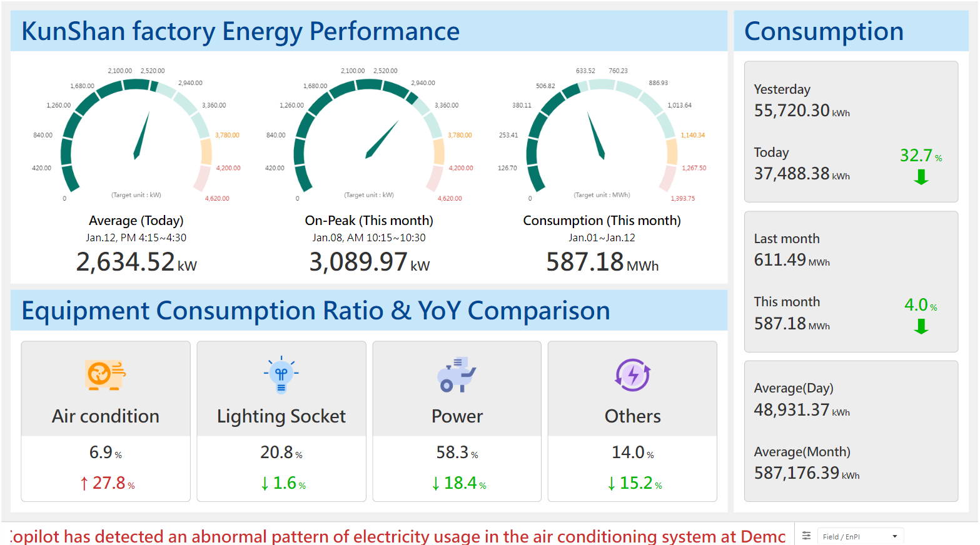Open the Field / EnPI dropdown
The height and width of the screenshot is (545, 980).
[x=860, y=536]
